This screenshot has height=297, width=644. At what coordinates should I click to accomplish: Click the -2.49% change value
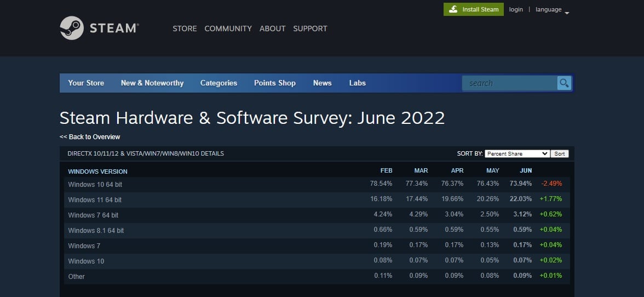[551, 183]
